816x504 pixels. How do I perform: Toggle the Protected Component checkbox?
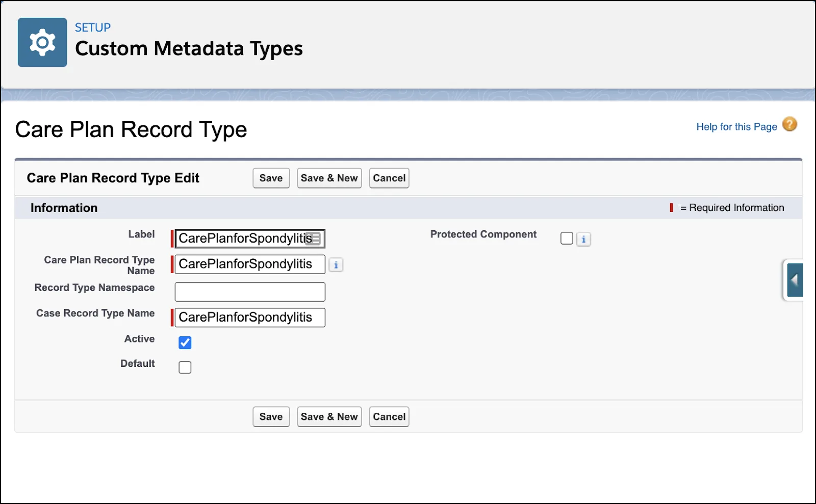coord(567,238)
